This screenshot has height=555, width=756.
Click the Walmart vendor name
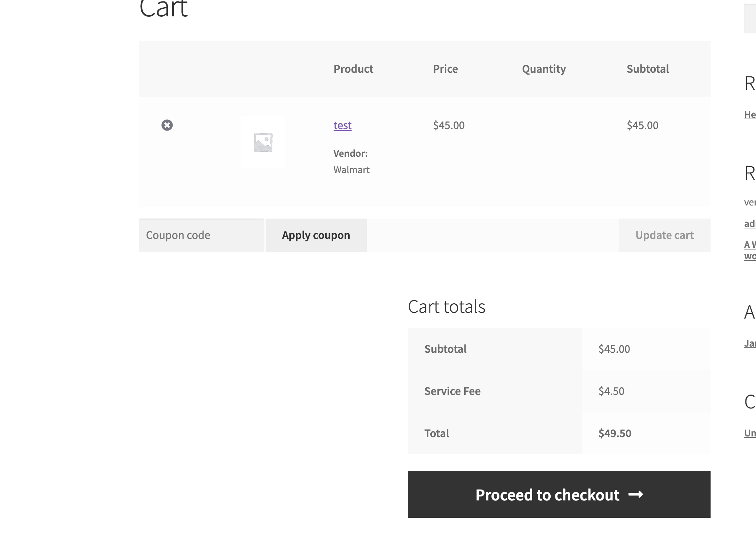(351, 170)
